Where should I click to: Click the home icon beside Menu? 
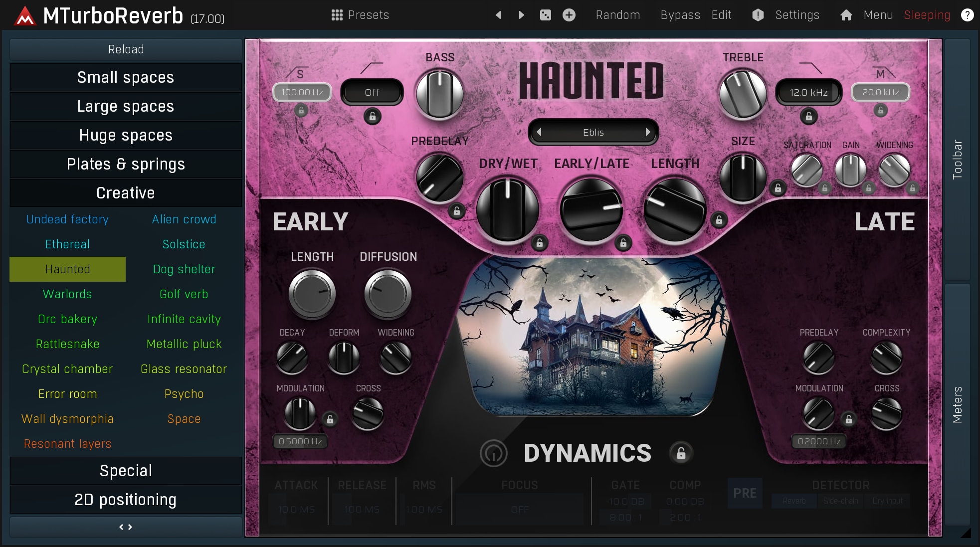pyautogui.click(x=846, y=15)
